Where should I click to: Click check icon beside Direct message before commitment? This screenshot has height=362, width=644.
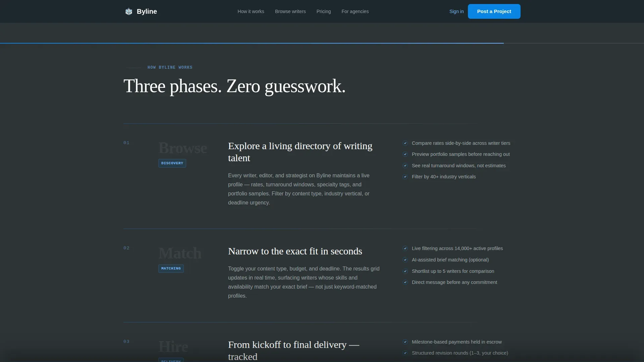pos(405,282)
